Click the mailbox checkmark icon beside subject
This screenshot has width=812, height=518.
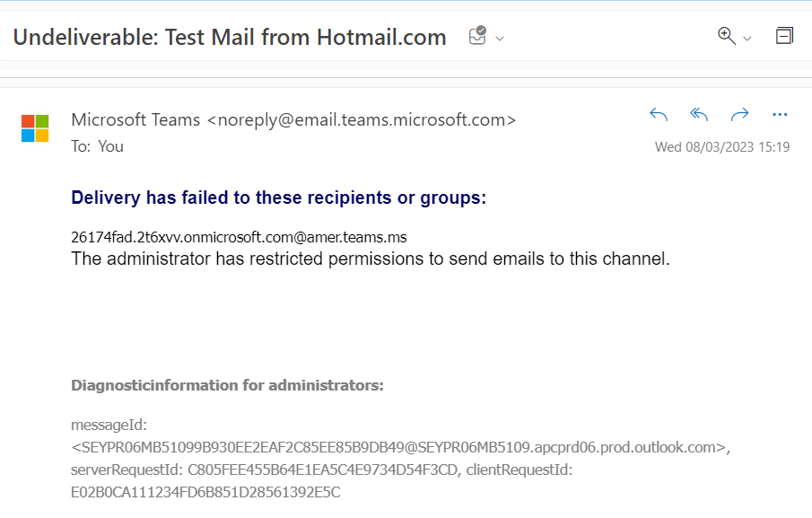click(x=477, y=36)
